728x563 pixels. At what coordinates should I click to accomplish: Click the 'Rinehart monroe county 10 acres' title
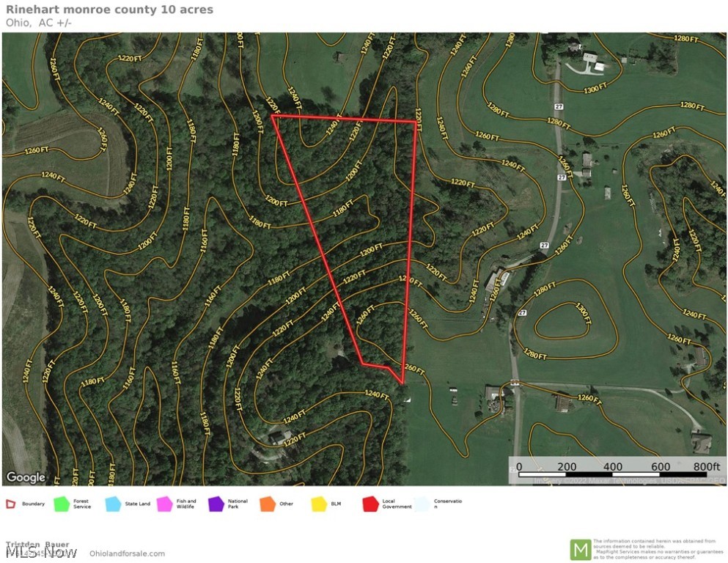110,10
